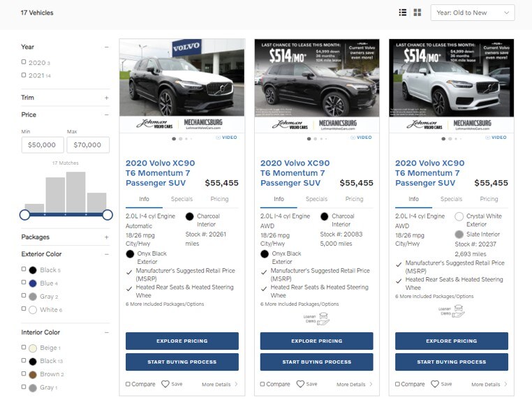Play video for stock 20261 vehicle
Screen dimensions: 532x400
click(x=227, y=138)
